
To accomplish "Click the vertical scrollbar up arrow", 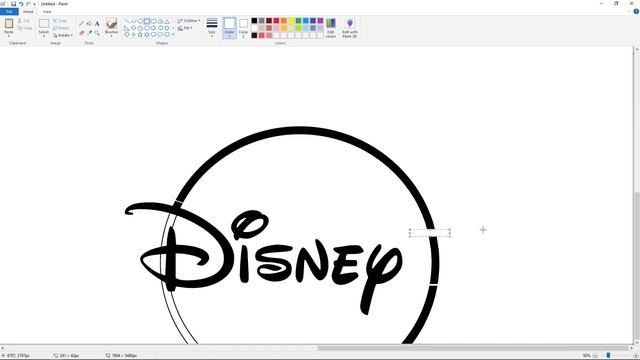I will (x=636, y=49).
